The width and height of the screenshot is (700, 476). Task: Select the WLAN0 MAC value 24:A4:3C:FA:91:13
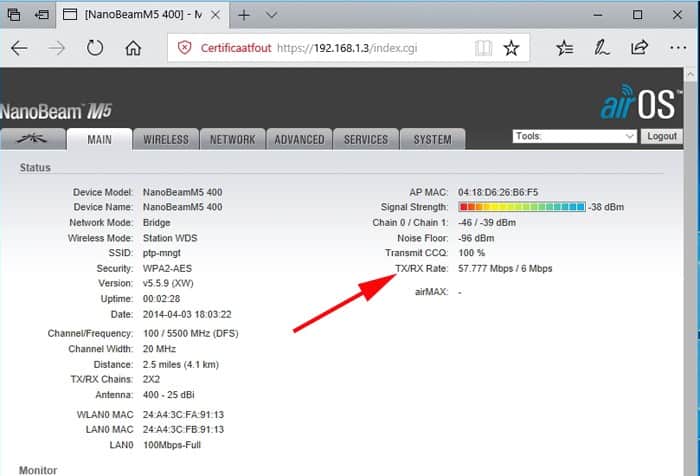183,414
